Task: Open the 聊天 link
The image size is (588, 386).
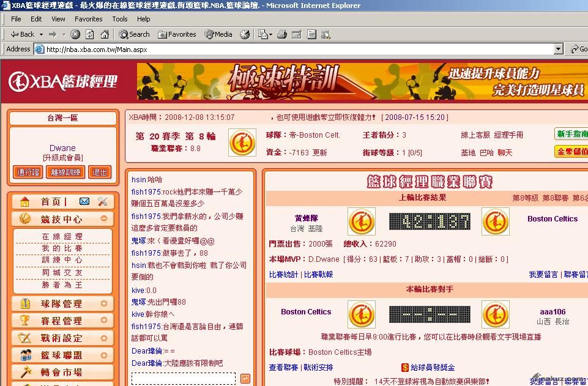Action: click(x=505, y=152)
